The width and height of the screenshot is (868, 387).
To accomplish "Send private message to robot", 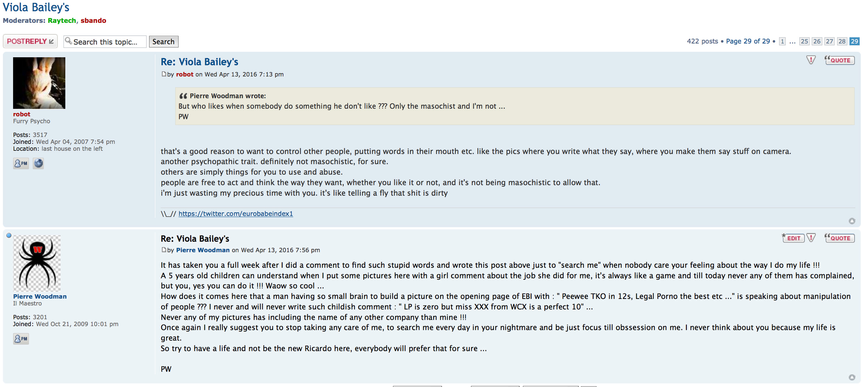I will point(21,163).
